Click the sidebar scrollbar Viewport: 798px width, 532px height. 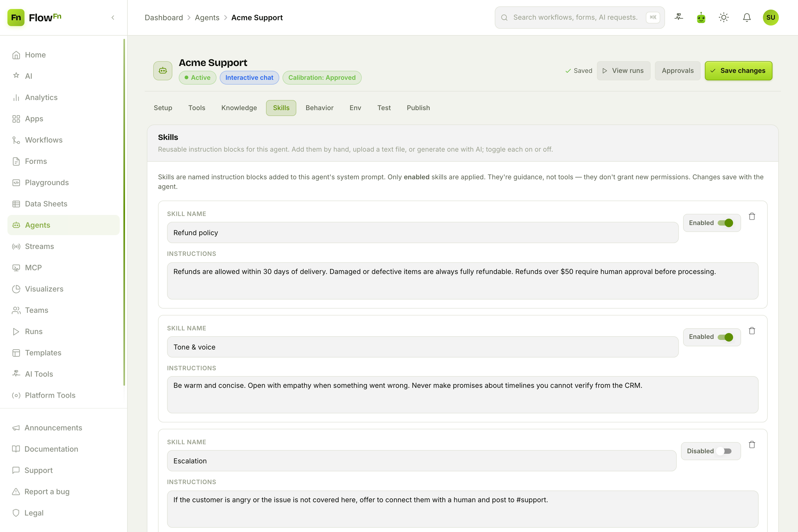(124, 212)
